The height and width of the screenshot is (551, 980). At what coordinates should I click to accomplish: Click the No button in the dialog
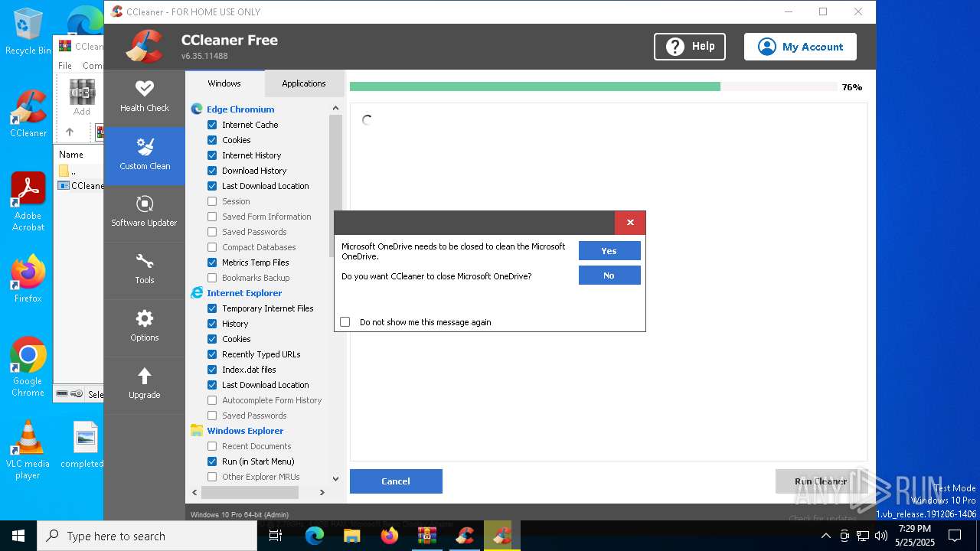click(609, 275)
